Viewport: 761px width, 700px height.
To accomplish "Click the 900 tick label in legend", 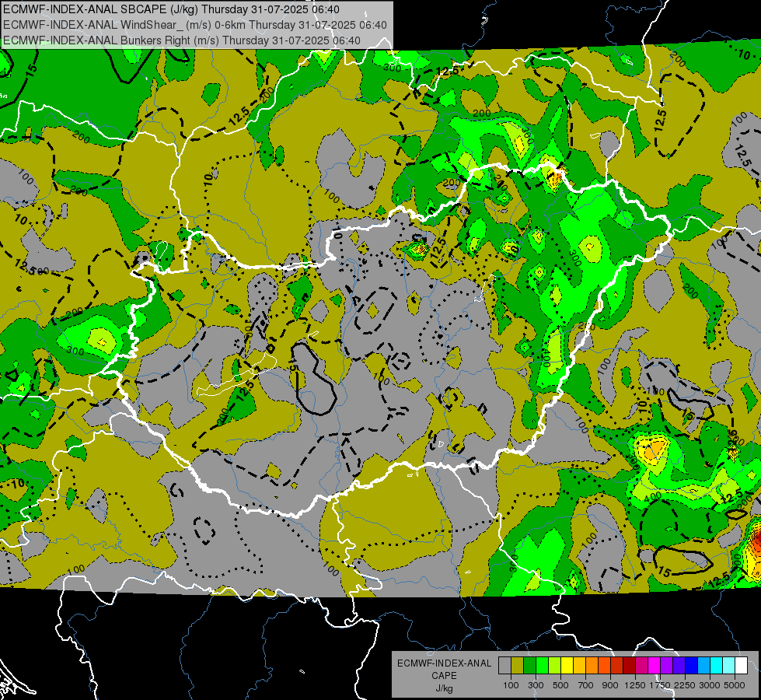I will 610,685.
